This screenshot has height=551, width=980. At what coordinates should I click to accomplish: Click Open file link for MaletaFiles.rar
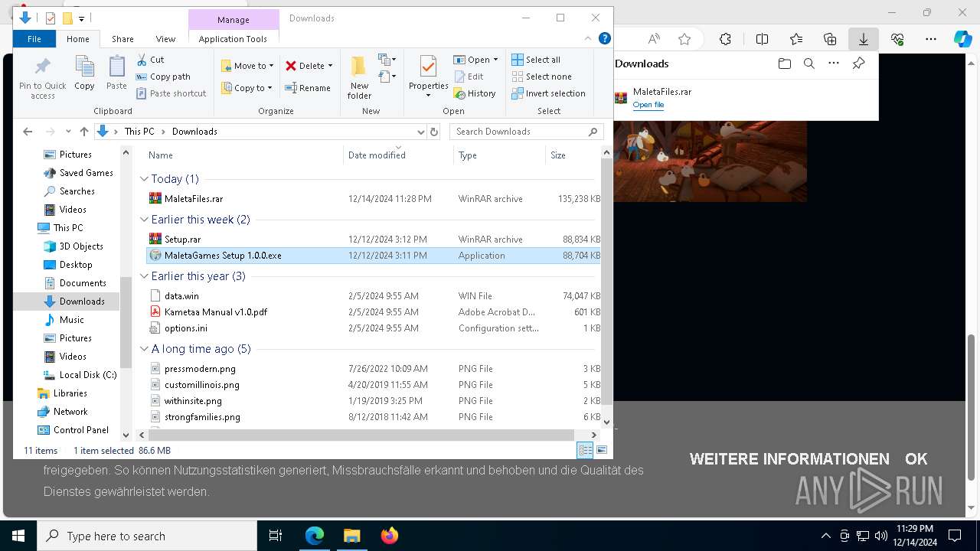[648, 105]
